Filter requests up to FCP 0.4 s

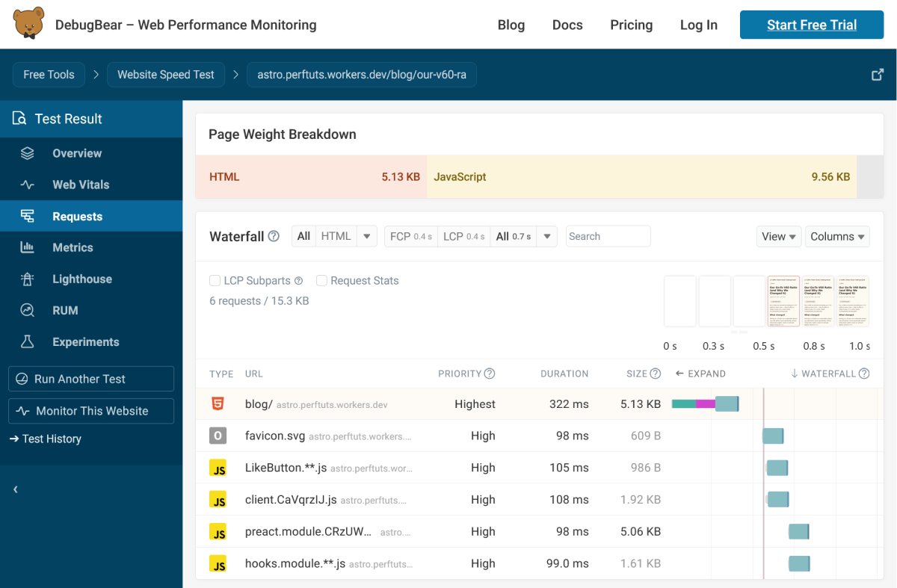pos(411,236)
